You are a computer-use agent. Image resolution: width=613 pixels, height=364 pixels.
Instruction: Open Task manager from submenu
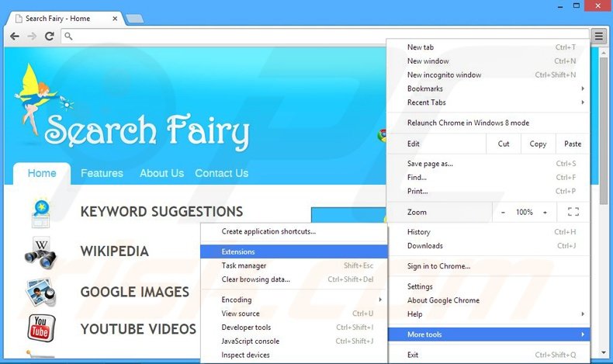click(293, 265)
